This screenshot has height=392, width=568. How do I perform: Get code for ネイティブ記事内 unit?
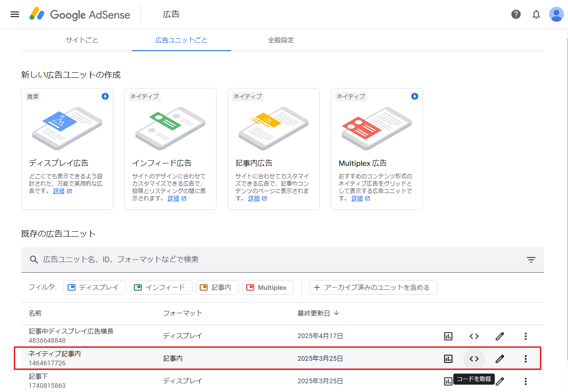474,359
